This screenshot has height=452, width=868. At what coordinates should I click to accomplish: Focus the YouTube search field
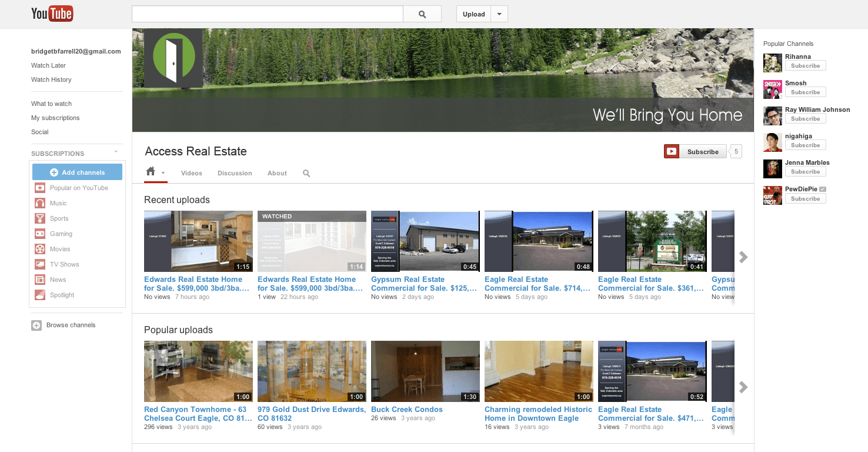pos(268,14)
